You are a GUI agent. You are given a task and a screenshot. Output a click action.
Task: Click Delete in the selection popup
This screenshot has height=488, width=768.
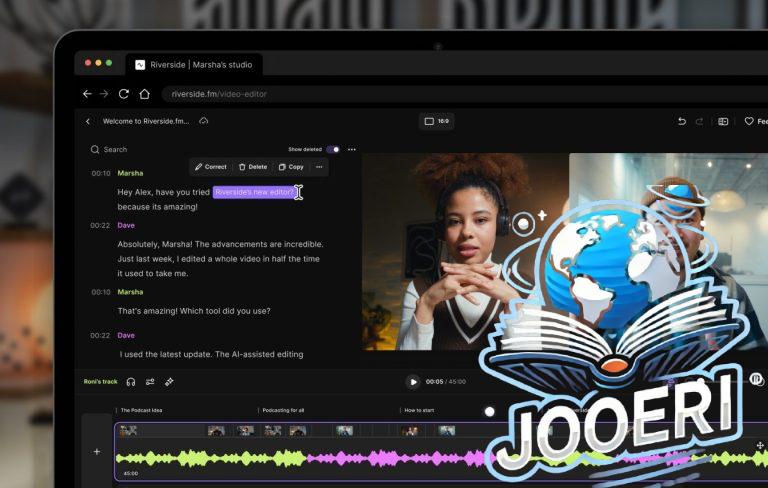point(253,167)
